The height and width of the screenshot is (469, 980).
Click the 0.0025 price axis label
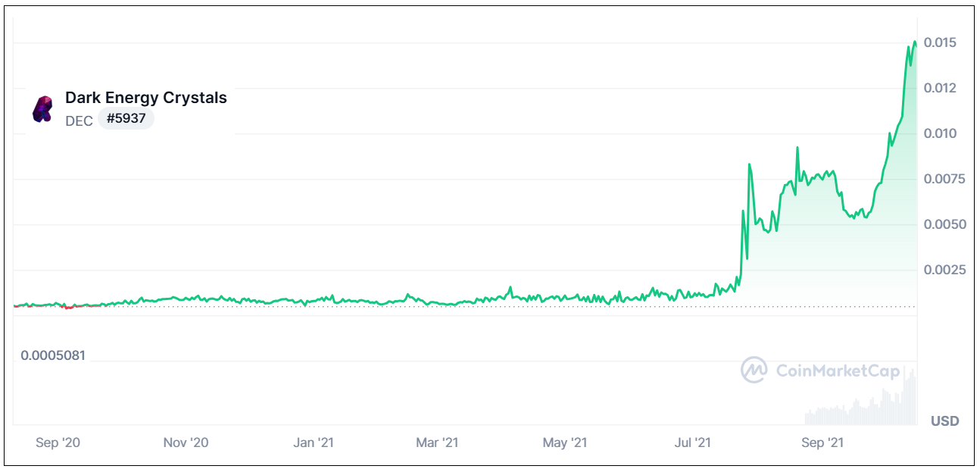[943, 270]
